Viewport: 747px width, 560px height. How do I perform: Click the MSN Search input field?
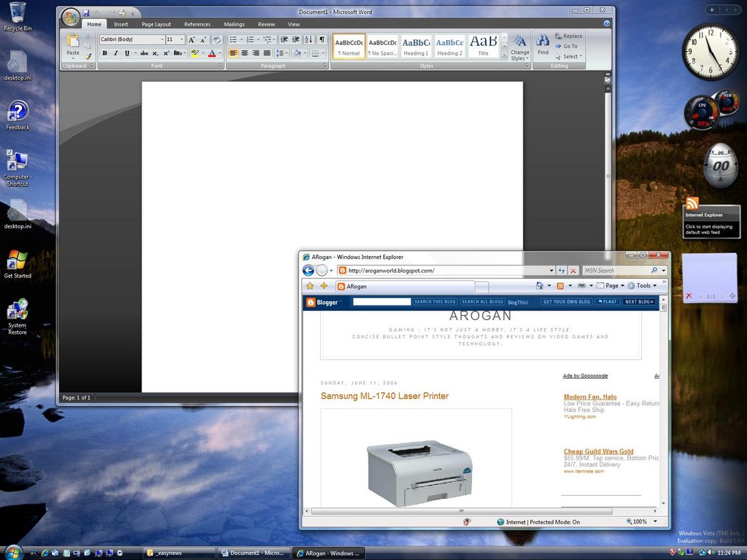click(x=615, y=271)
